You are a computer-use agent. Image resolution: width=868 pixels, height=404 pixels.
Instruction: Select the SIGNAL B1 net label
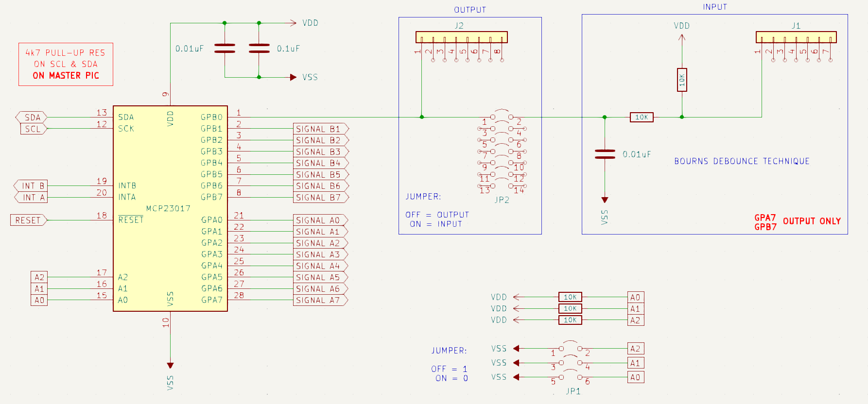click(x=320, y=129)
